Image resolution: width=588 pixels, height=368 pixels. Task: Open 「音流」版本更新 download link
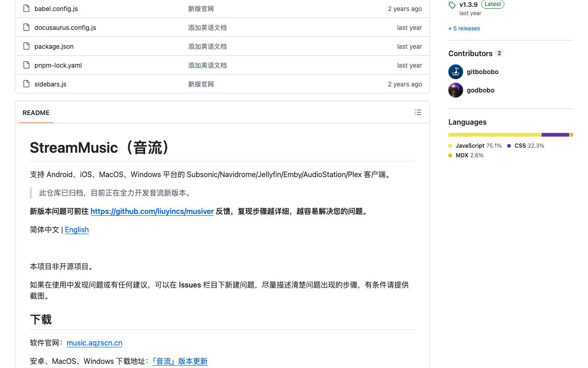pos(180,362)
